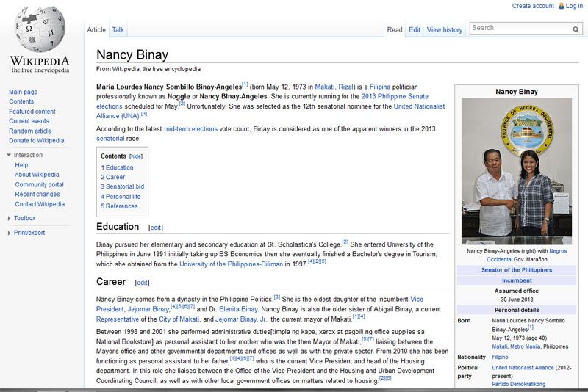The height and width of the screenshot is (392, 588).
Task: Expand the Print/export sidebar section
Action: point(9,233)
